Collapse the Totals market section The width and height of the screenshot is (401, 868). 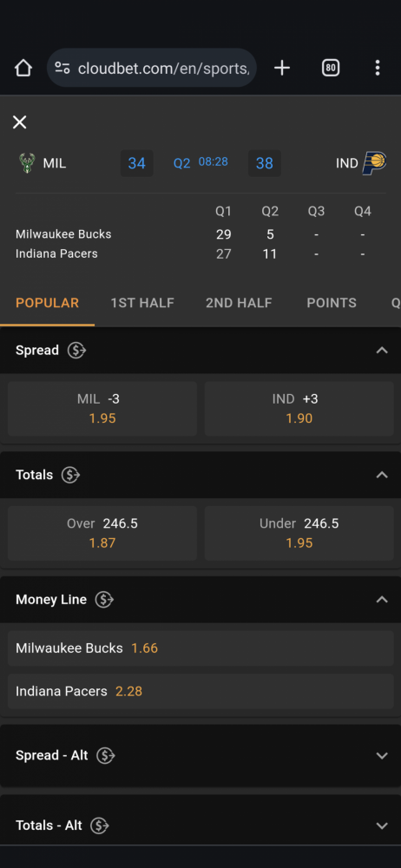tap(382, 475)
